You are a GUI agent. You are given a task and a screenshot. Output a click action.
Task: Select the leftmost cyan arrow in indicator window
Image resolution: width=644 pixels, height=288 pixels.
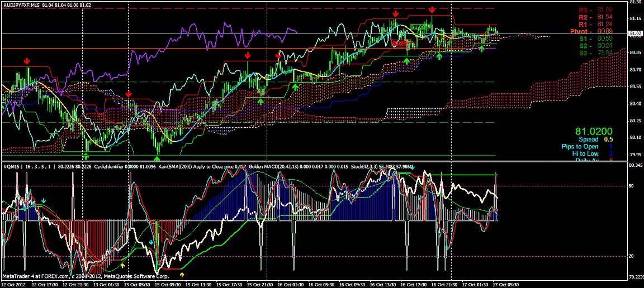click(44, 200)
